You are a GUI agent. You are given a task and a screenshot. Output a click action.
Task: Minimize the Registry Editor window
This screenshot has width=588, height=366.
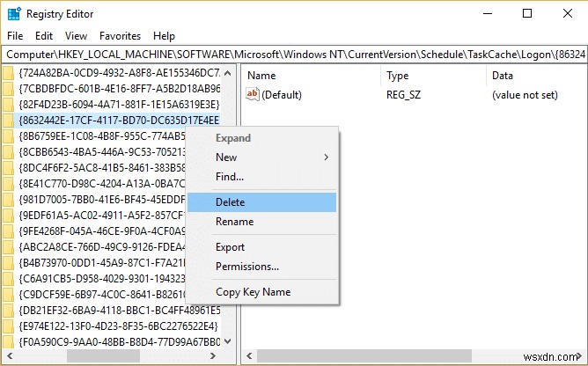point(488,14)
